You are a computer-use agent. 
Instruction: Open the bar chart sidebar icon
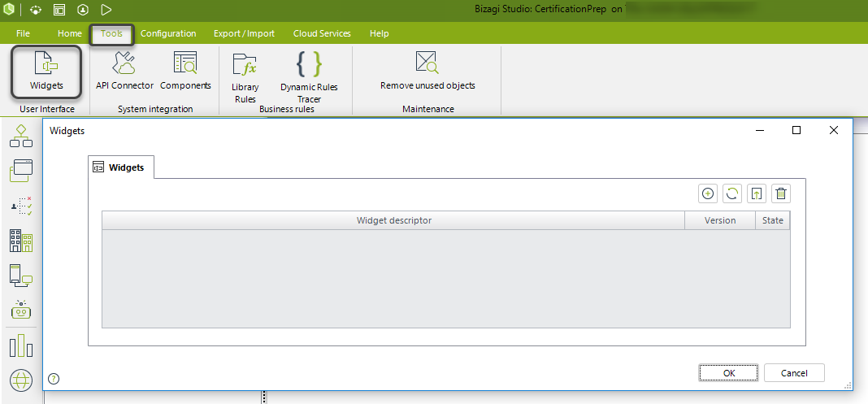point(21,345)
